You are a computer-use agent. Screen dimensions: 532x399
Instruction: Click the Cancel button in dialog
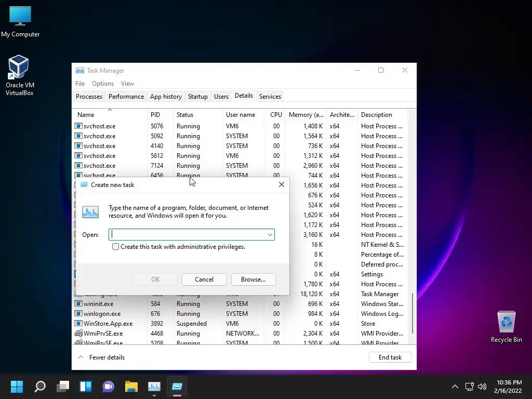pos(204,279)
